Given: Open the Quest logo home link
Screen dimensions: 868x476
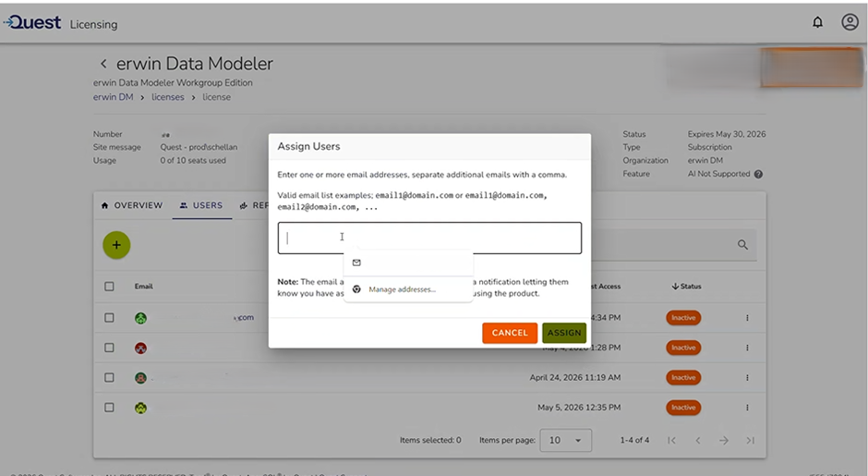Looking at the screenshot, I should tap(32, 22).
